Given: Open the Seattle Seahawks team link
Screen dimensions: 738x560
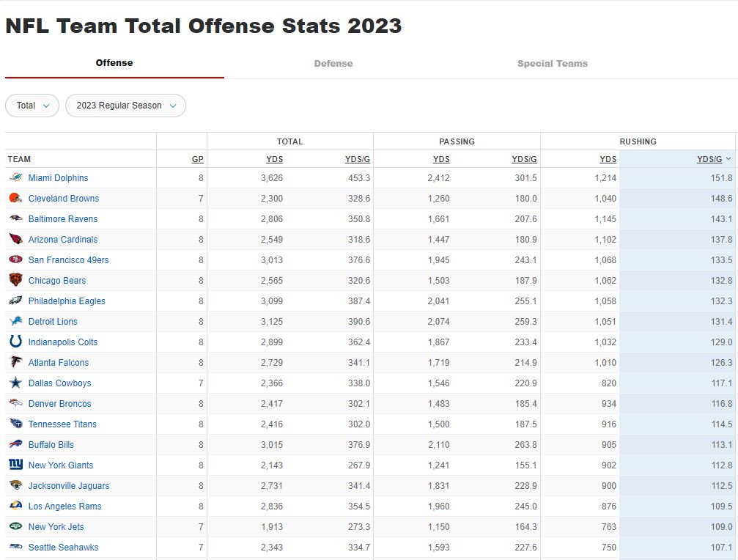Looking at the screenshot, I should coord(63,548).
